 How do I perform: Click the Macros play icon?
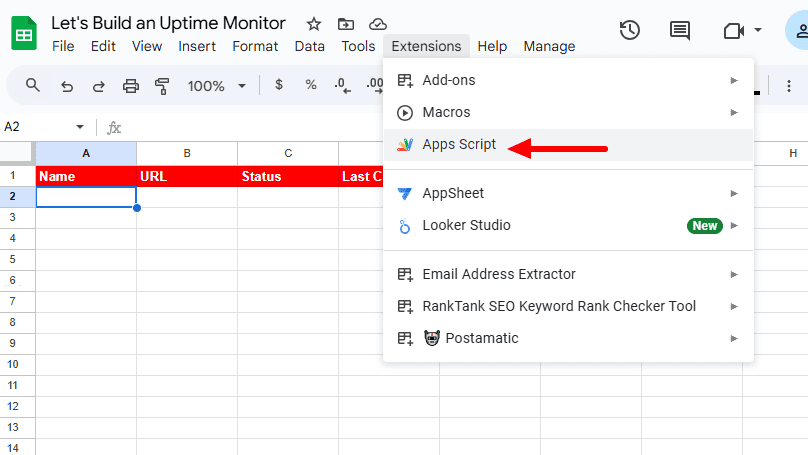click(405, 112)
